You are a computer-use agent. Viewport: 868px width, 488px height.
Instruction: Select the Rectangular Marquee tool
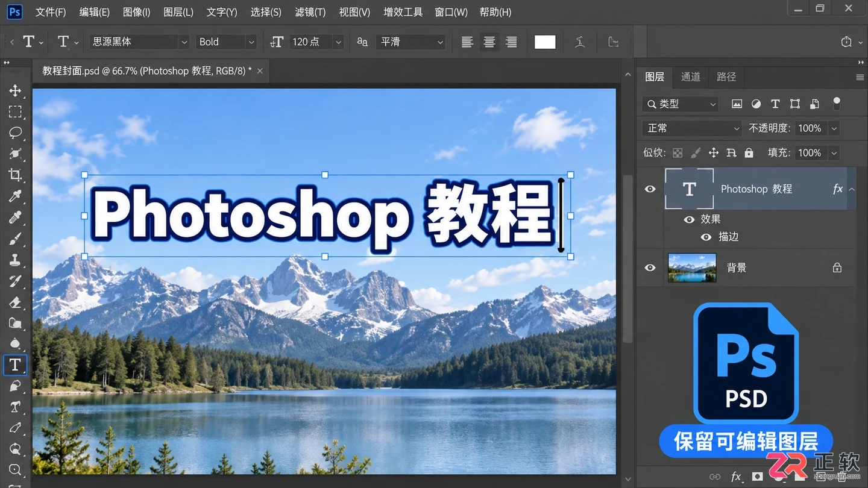pyautogui.click(x=15, y=111)
